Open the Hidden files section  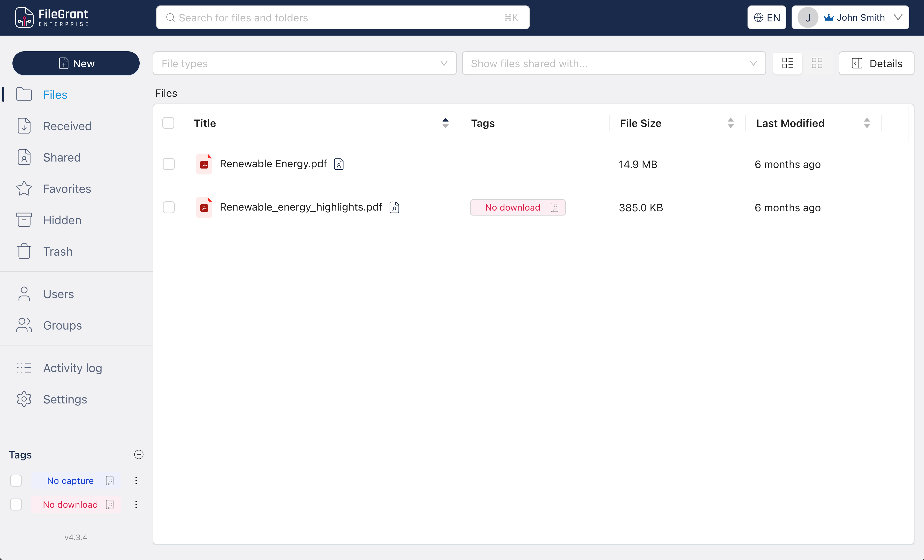coord(62,220)
